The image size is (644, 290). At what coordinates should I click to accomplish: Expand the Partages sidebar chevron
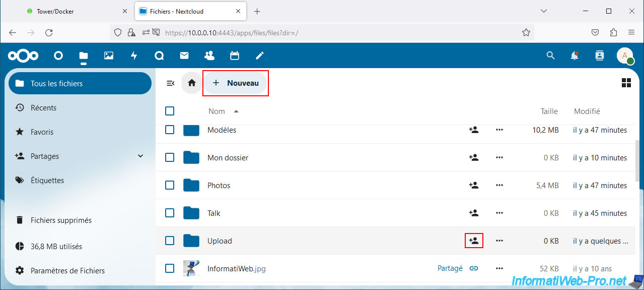(x=140, y=156)
